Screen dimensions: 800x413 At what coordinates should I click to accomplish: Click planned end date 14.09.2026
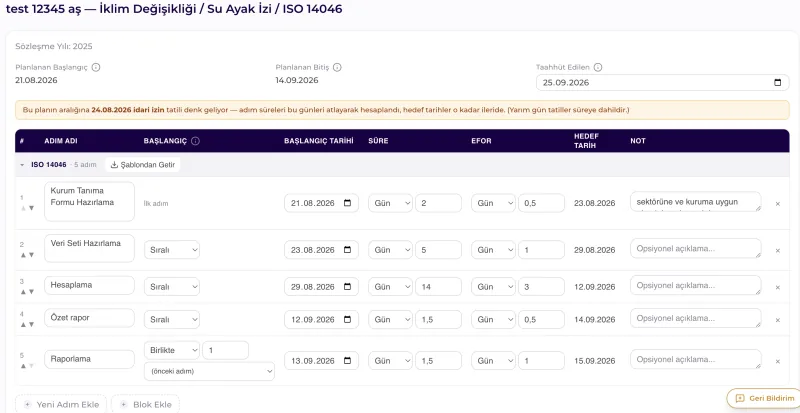pyautogui.click(x=297, y=80)
